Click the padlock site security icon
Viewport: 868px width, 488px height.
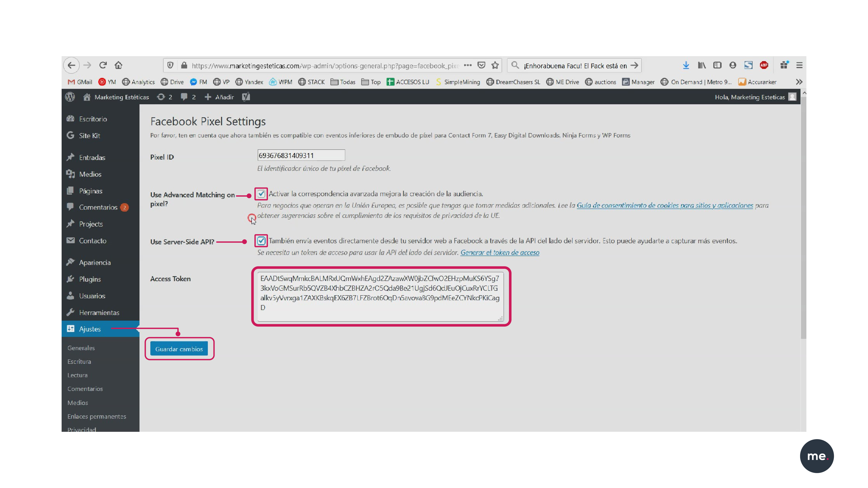[x=184, y=65]
